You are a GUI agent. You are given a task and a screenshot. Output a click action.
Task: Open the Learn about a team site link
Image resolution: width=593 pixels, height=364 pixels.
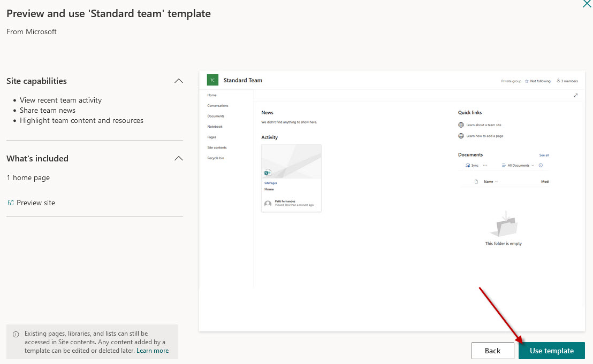pyautogui.click(x=484, y=125)
